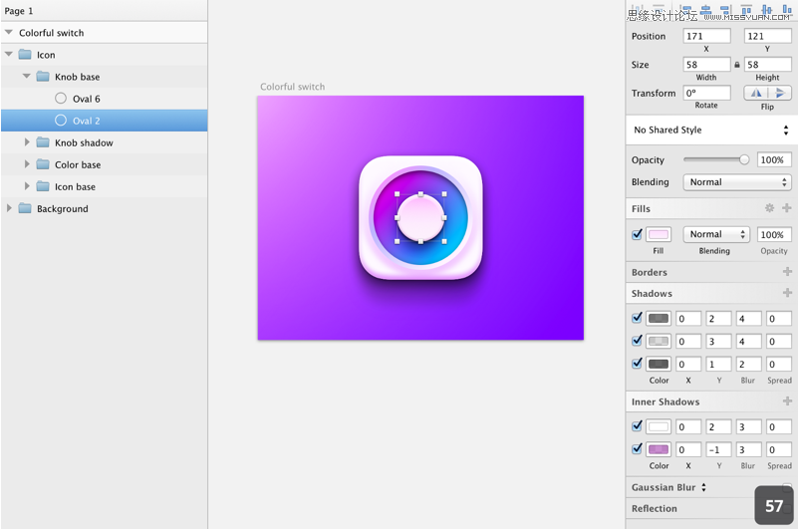Viewport: 800px width, 532px height.
Task: Click the Width field
Action: tap(706, 65)
